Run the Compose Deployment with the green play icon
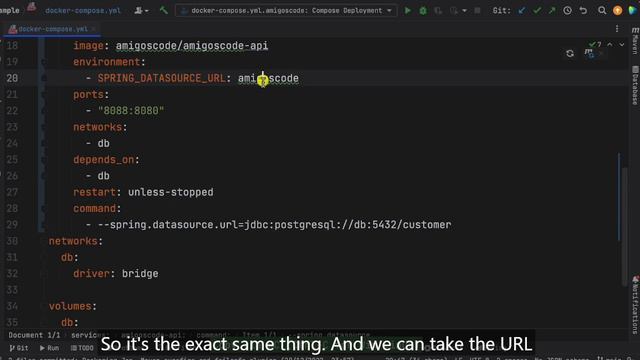This screenshot has width=640, height=360. pyautogui.click(x=407, y=11)
